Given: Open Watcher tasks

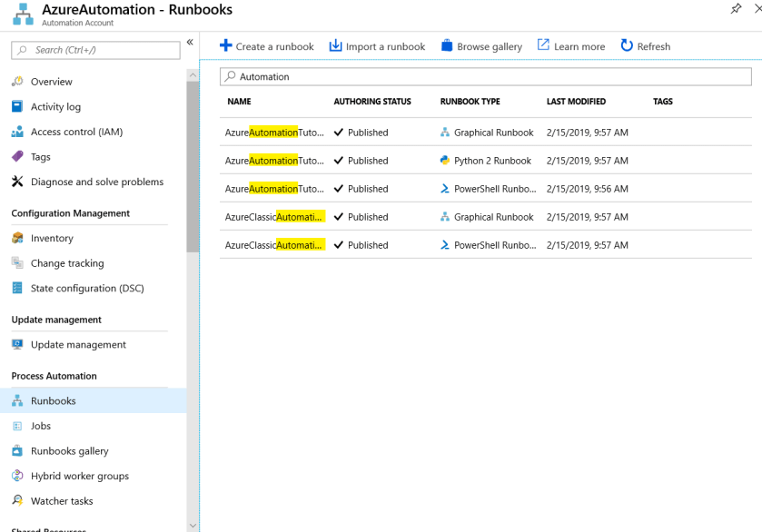Looking at the screenshot, I should pyautogui.click(x=69, y=500).
